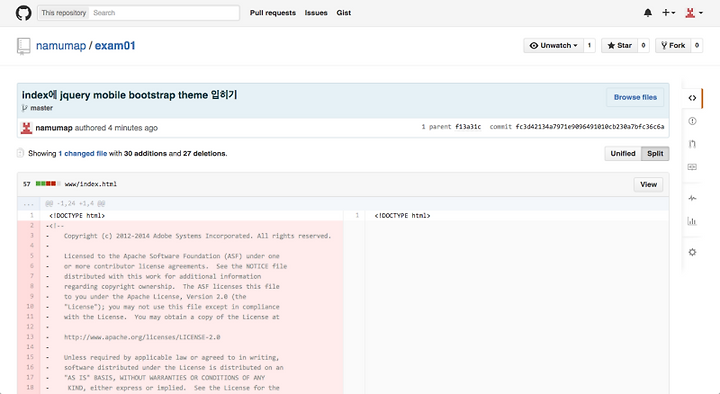Click View button for index.html

[x=648, y=184]
